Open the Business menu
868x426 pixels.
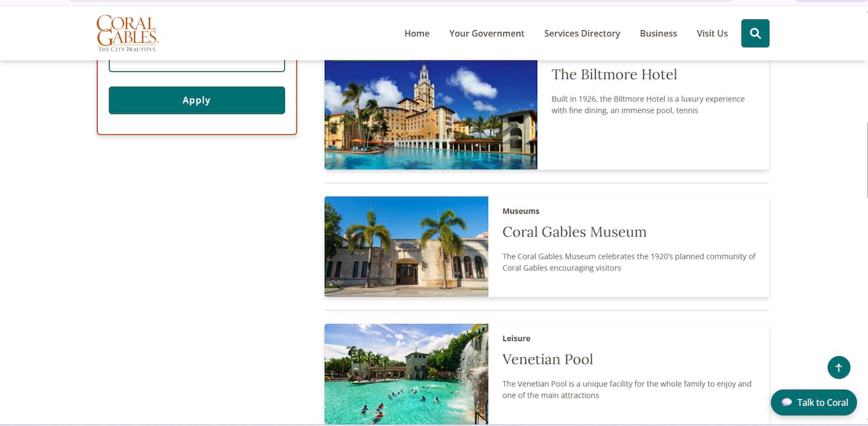coord(658,33)
